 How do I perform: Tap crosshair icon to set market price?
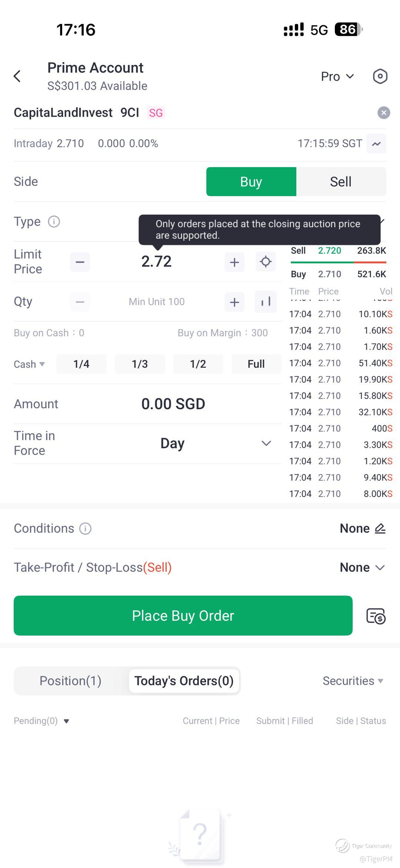(266, 262)
